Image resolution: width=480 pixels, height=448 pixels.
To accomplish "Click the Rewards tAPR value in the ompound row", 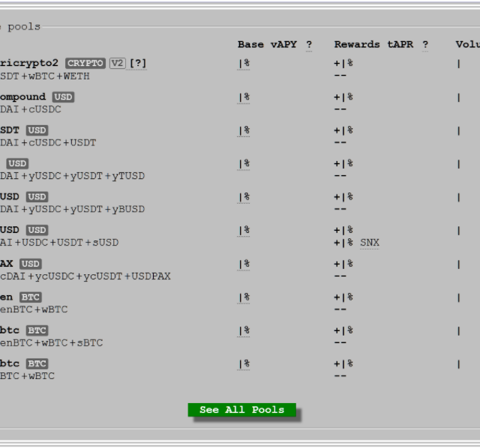I will [343, 97].
